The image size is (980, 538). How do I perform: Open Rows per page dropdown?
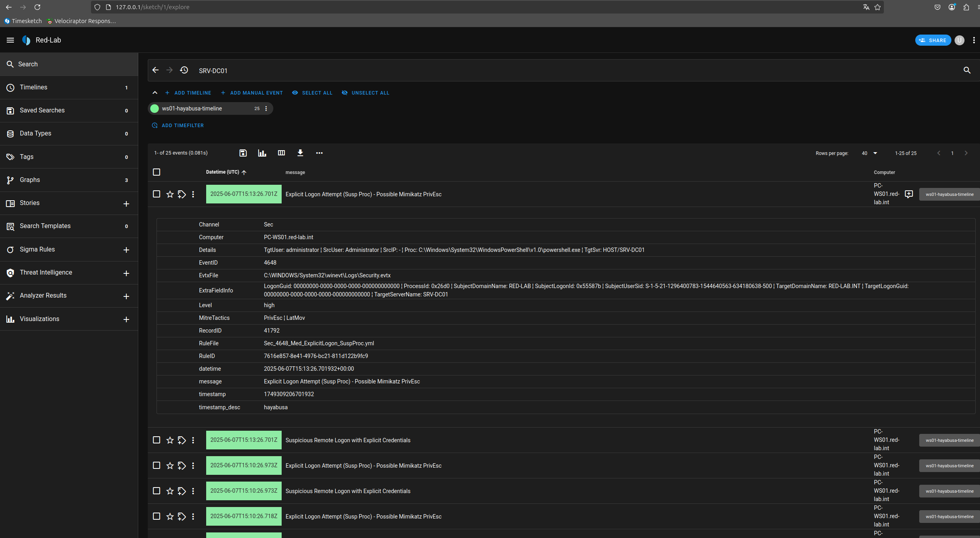(x=869, y=153)
